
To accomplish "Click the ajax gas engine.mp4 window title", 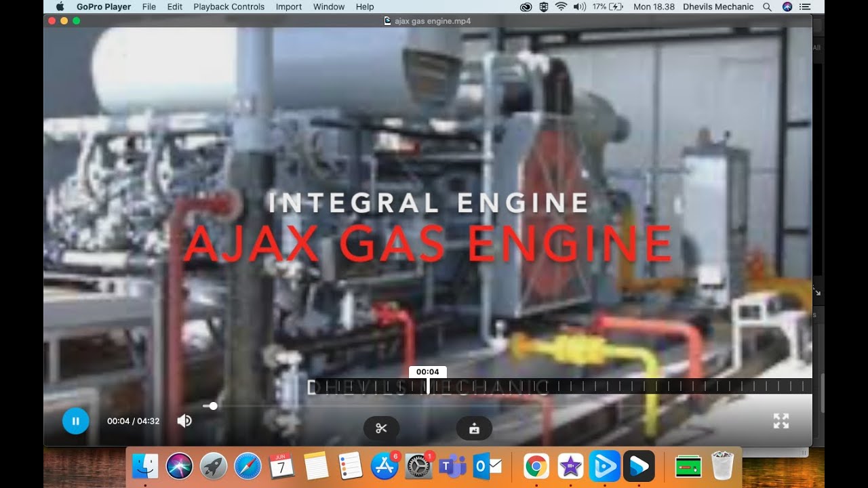I will (x=433, y=21).
